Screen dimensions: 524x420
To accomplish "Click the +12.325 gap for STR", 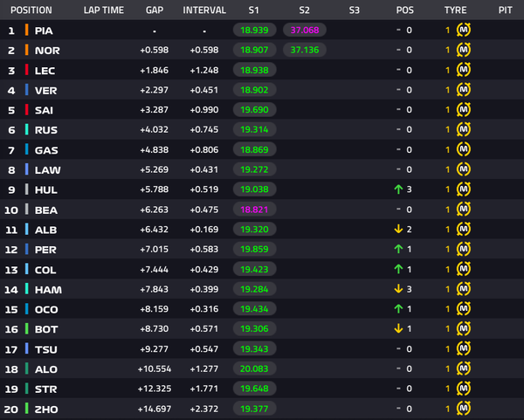I will (155, 389).
